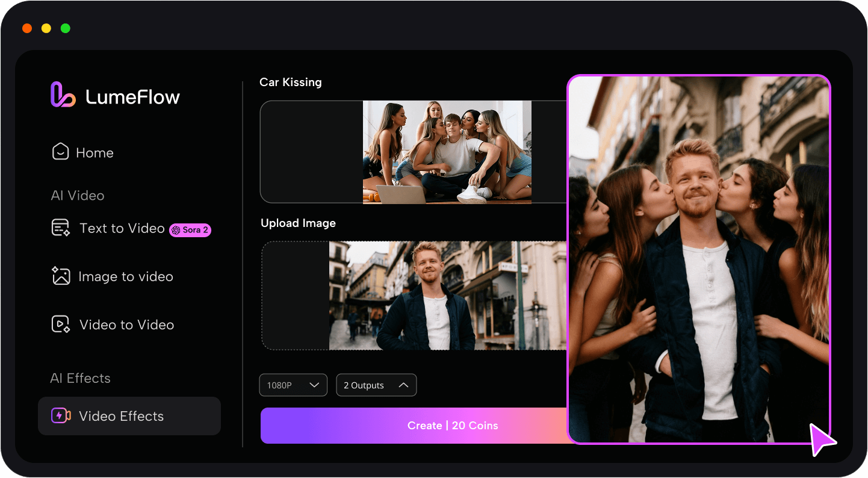Expand the resolution selector chevron
The height and width of the screenshot is (478, 868).
pyautogui.click(x=314, y=385)
